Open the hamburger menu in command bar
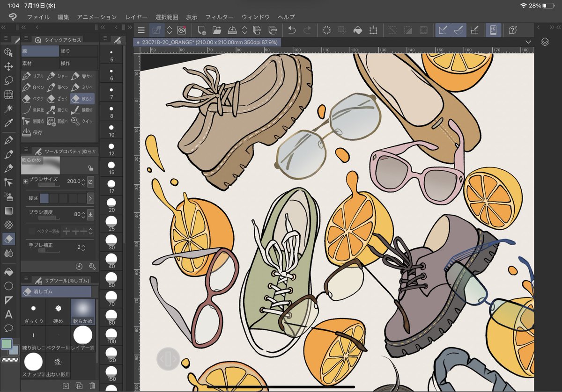Screen dimensions: 562x392 pyautogui.click(x=141, y=30)
